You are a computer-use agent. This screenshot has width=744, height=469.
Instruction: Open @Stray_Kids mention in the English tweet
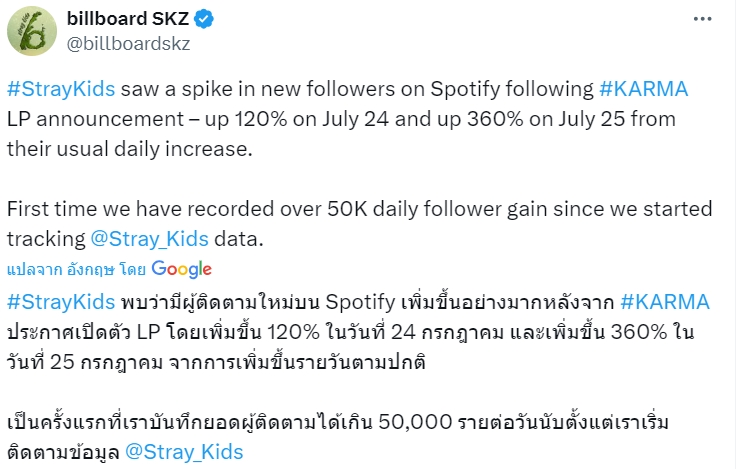pyautogui.click(x=149, y=239)
